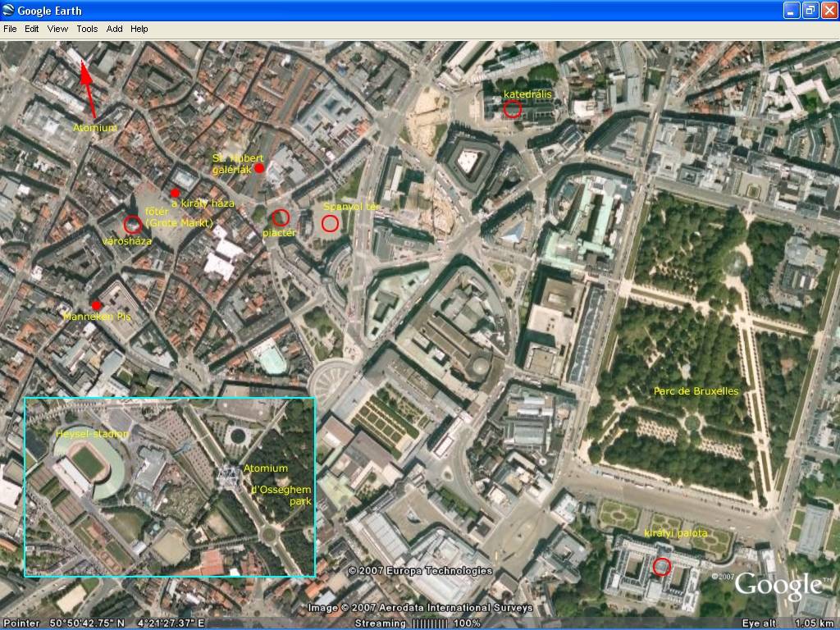The width and height of the screenshot is (840, 630).
Task: Click the Streaming 100% status text
Action: pyautogui.click(x=418, y=623)
